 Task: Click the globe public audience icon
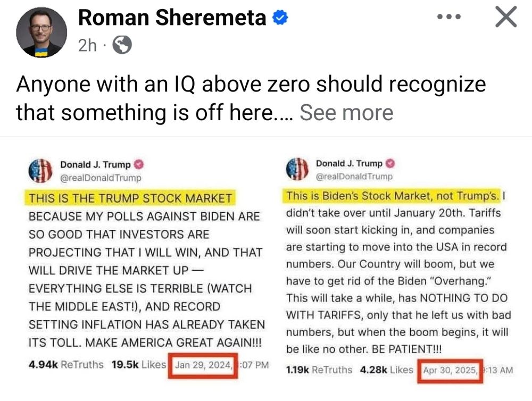[122, 45]
